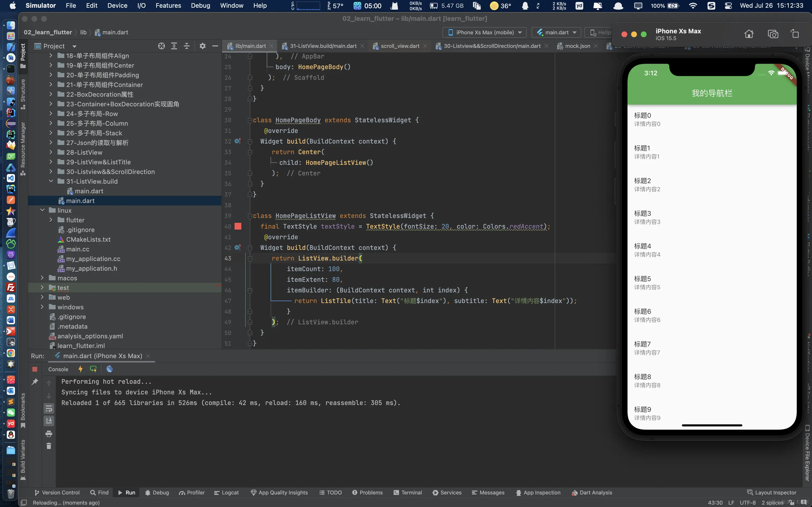Click Expand All in Project panel
The image size is (812, 507).
coord(174,46)
